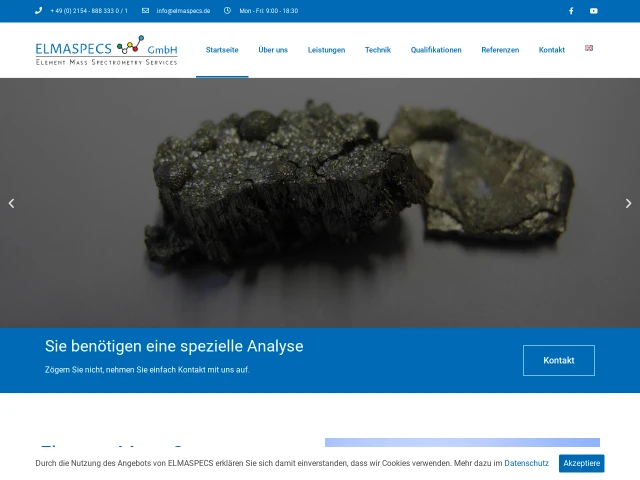Navigate to Kontakt in main menu
The image size is (640, 480).
click(551, 50)
